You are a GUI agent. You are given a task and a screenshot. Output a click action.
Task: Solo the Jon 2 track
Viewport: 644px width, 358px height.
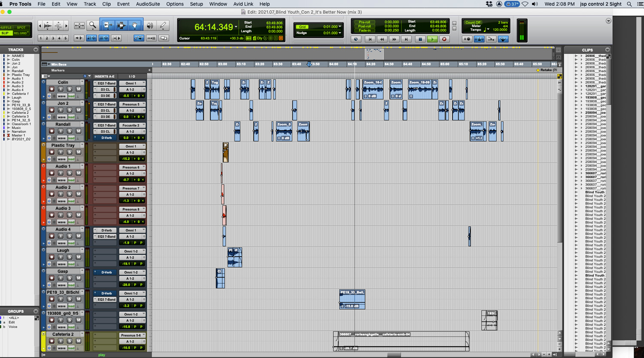[70, 110]
